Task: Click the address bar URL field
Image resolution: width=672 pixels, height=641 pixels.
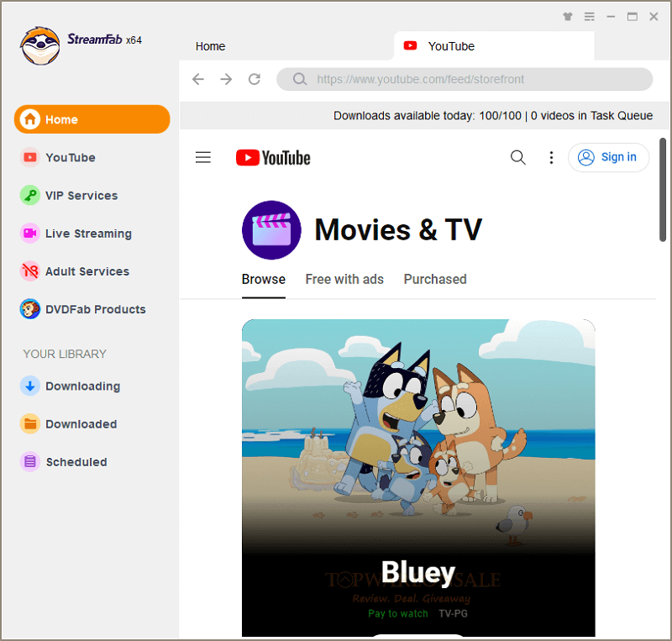Action: pyautogui.click(x=465, y=79)
